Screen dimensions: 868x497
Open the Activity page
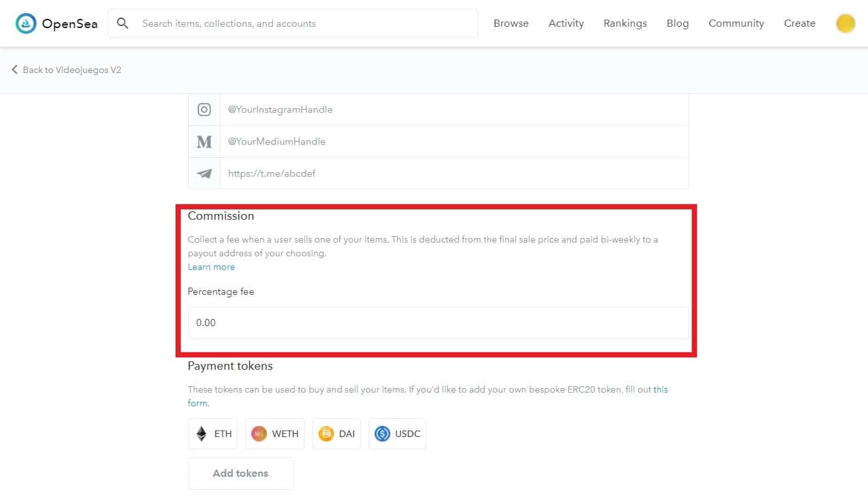pos(566,23)
